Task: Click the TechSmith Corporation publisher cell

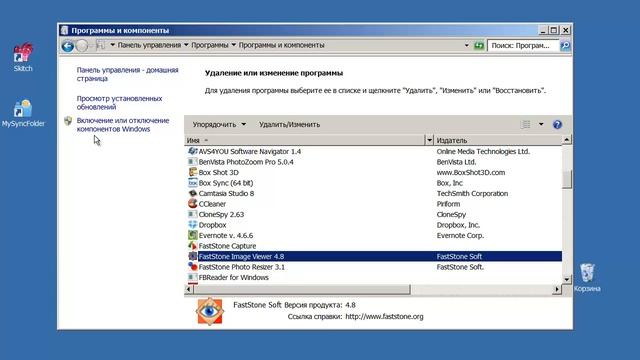Action: point(472,193)
